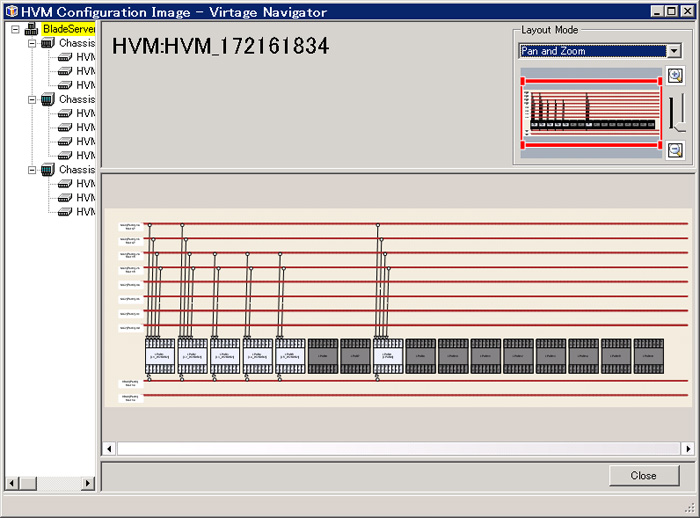
Task: Select the second active LPAR block from left
Action: click(192, 356)
